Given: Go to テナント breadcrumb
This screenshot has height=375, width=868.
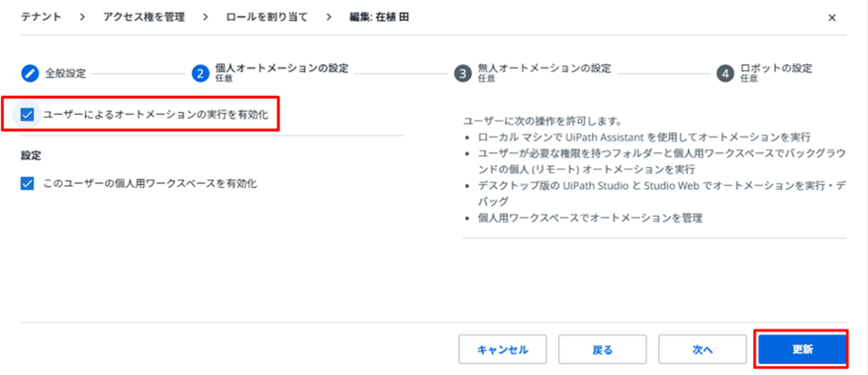Looking at the screenshot, I should [x=41, y=17].
